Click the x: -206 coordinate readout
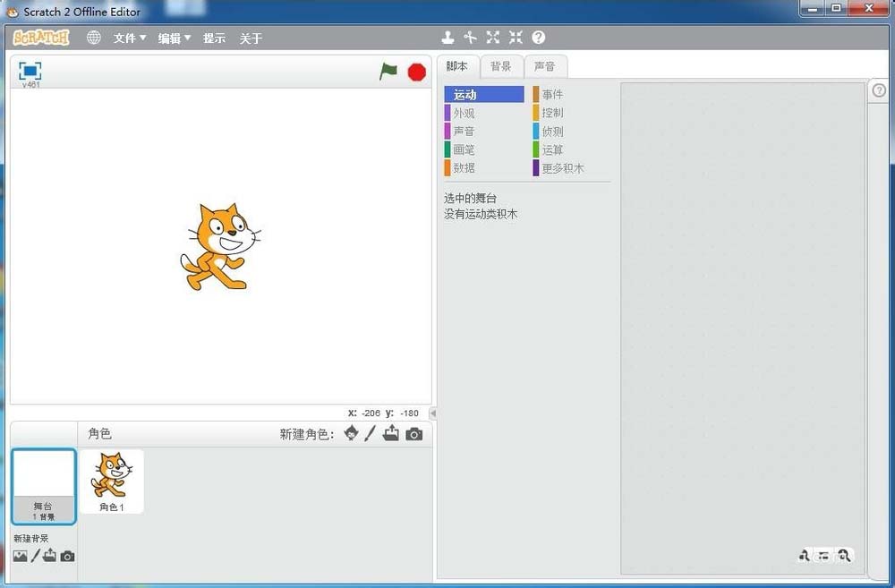This screenshot has height=588, width=895. tap(364, 413)
